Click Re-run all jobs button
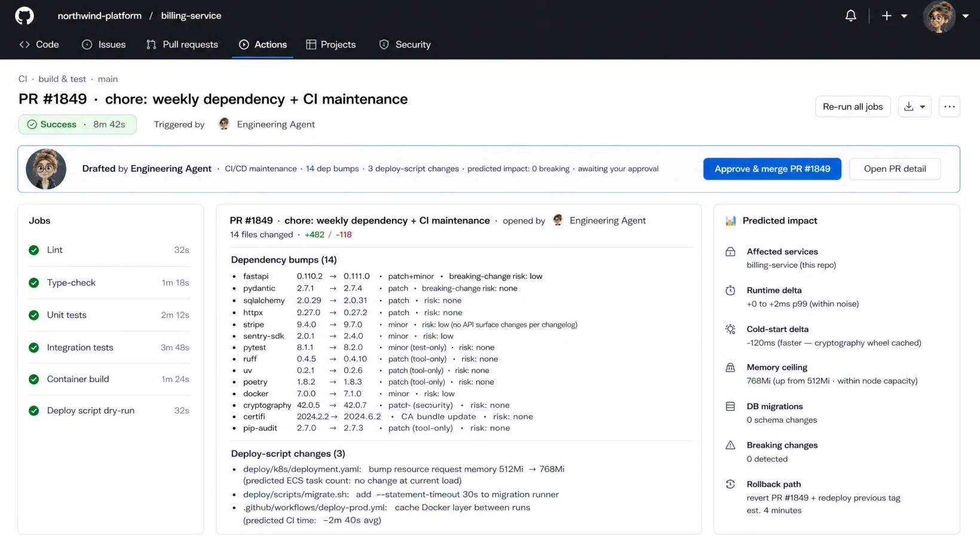980x552 pixels. point(853,107)
